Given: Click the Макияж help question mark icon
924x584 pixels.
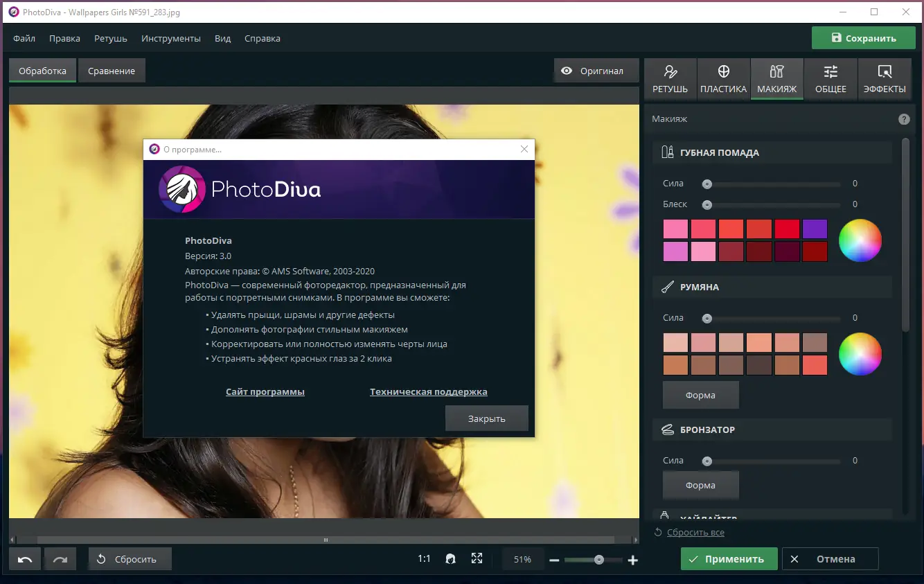Looking at the screenshot, I should tap(904, 119).
